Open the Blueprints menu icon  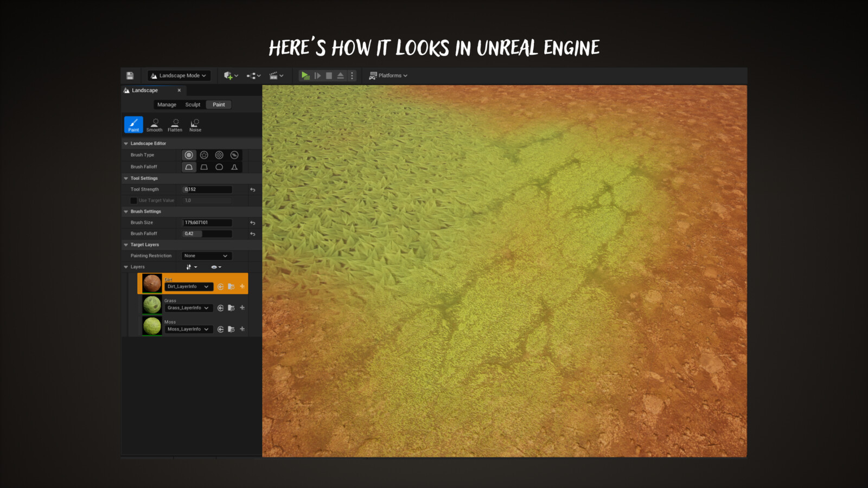(x=253, y=75)
